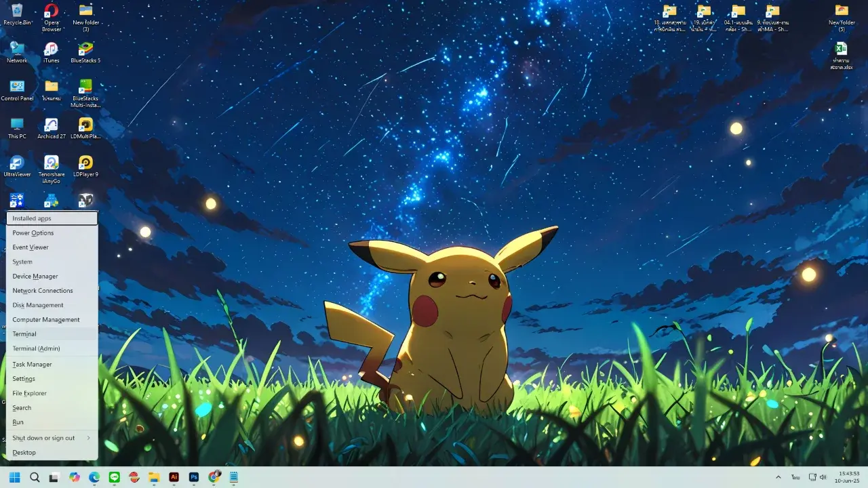Open Microsoft Edge on the taskbar

[94, 477]
